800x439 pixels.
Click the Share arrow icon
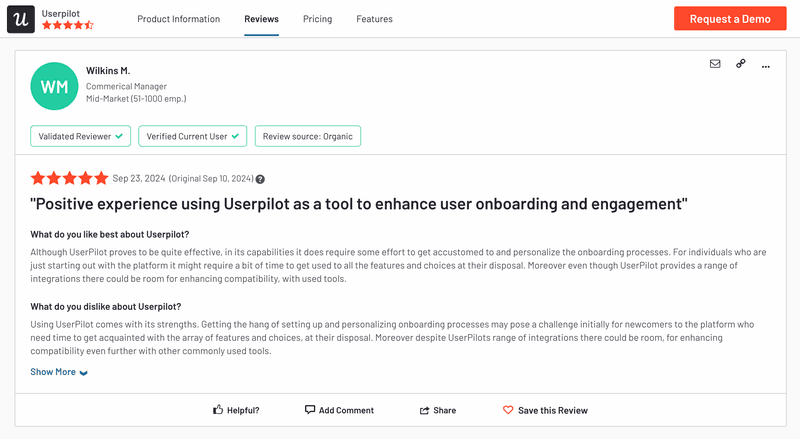[x=425, y=410]
